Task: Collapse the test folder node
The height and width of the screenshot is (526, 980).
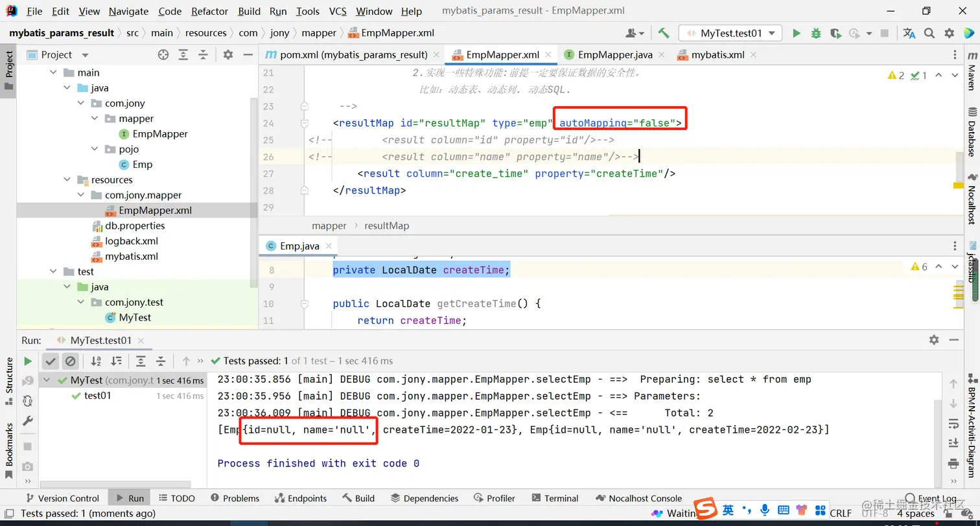Action: tap(54, 271)
